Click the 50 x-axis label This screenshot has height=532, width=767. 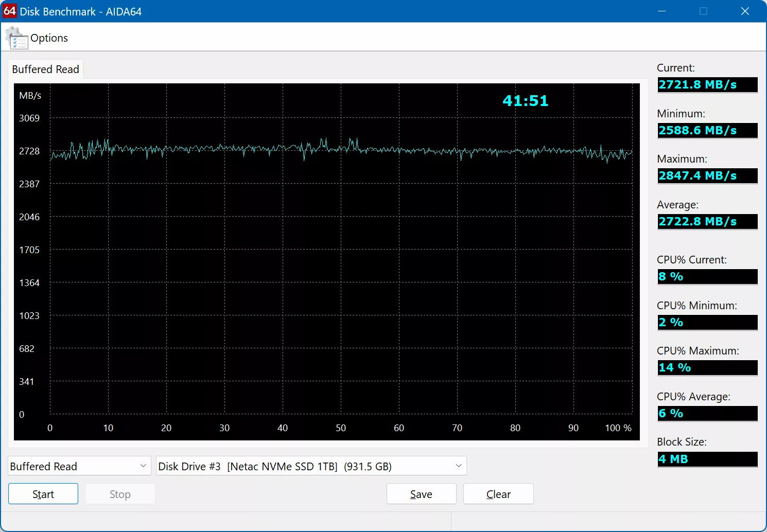point(341,428)
